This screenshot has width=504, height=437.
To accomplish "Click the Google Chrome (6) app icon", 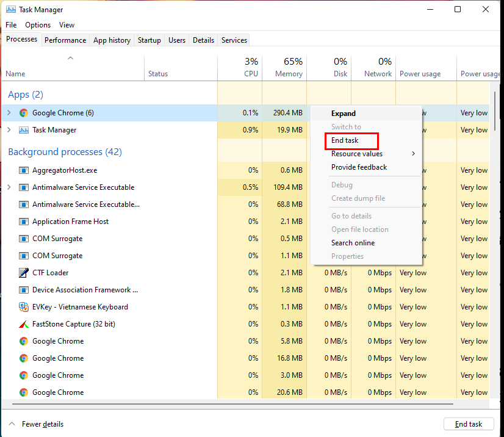I will pyautogui.click(x=23, y=113).
